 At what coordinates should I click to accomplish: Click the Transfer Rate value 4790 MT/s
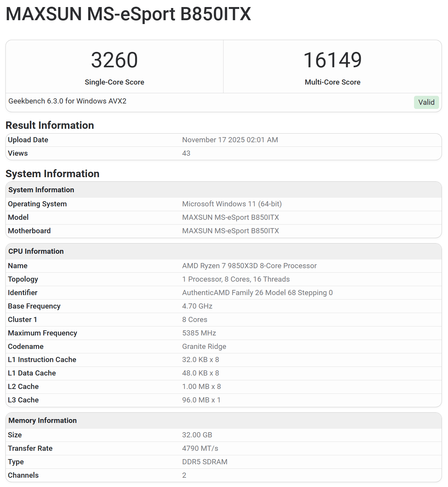(200, 449)
